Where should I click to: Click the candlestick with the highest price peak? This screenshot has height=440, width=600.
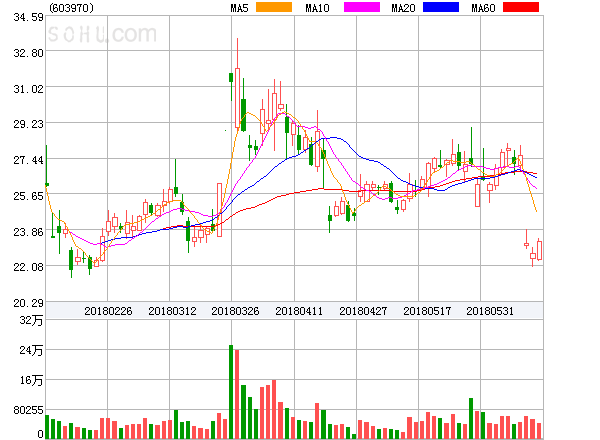(x=237, y=84)
